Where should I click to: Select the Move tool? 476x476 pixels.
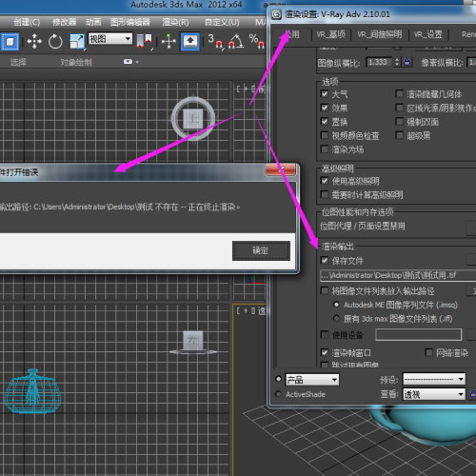click(x=34, y=42)
